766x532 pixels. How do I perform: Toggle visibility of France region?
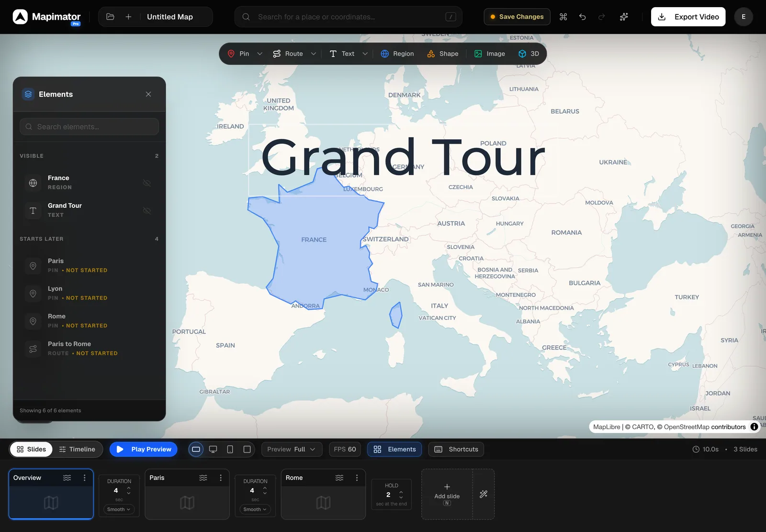(147, 183)
